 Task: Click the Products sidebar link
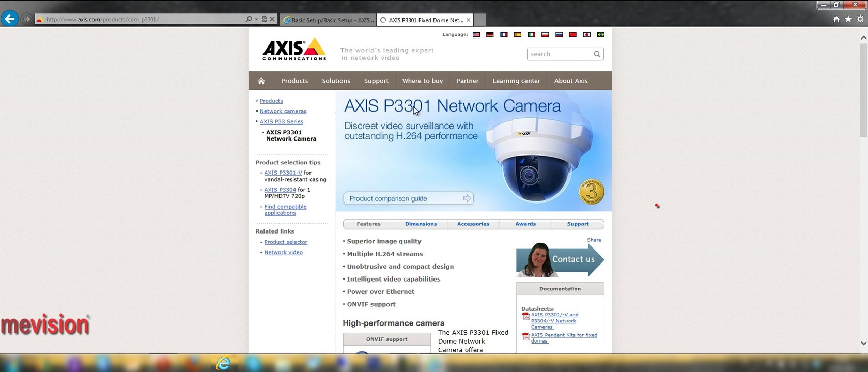point(271,101)
